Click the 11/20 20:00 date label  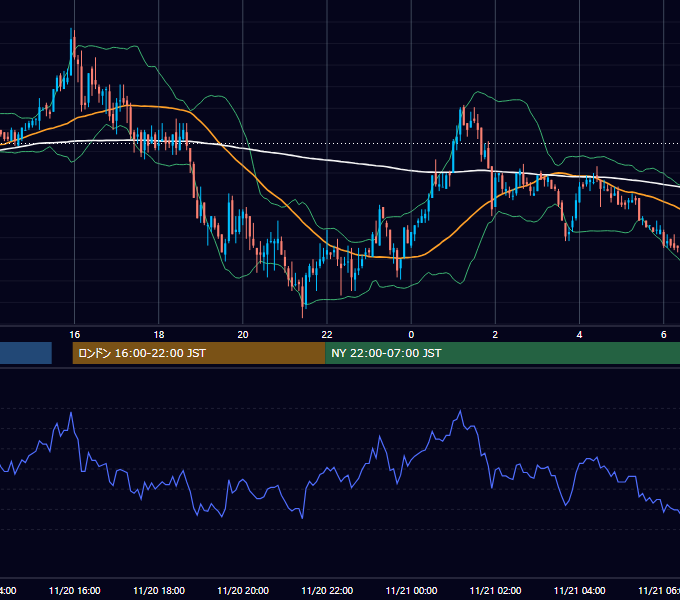point(243,590)
